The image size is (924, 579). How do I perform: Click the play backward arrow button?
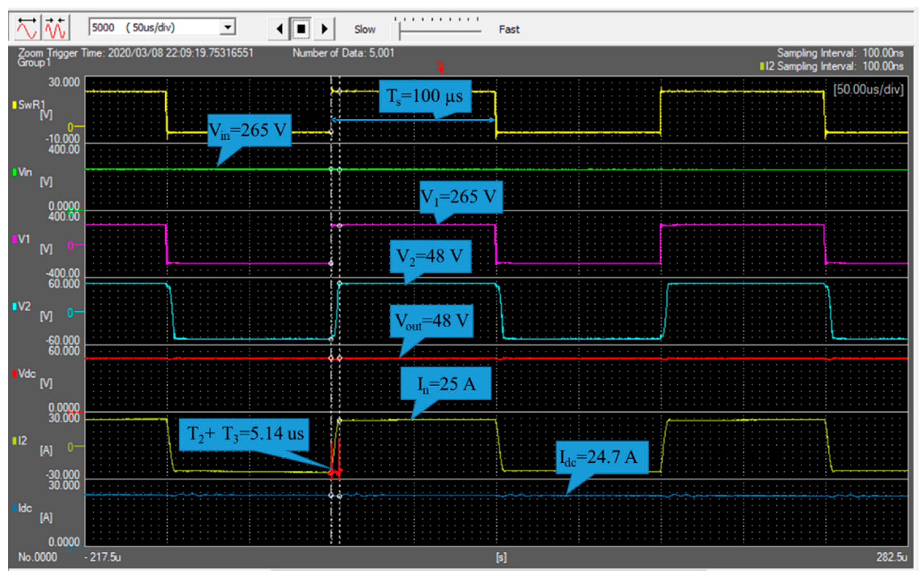coord(279,29)
